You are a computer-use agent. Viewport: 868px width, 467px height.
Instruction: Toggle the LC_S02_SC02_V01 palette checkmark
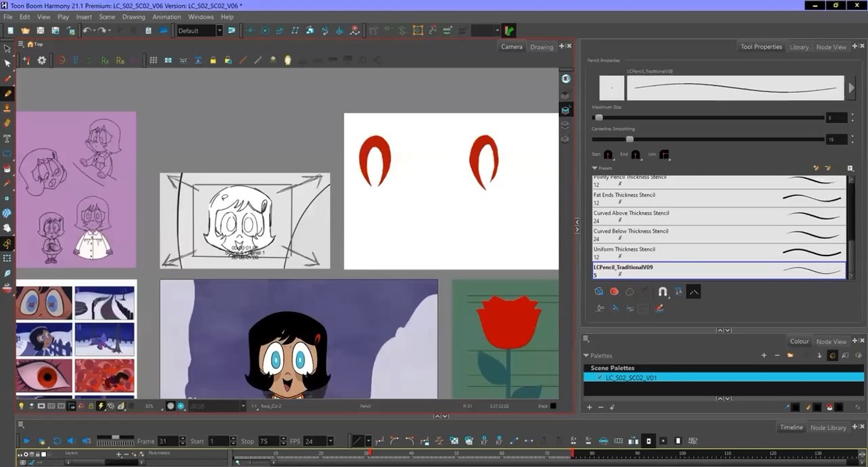point(600,377)
